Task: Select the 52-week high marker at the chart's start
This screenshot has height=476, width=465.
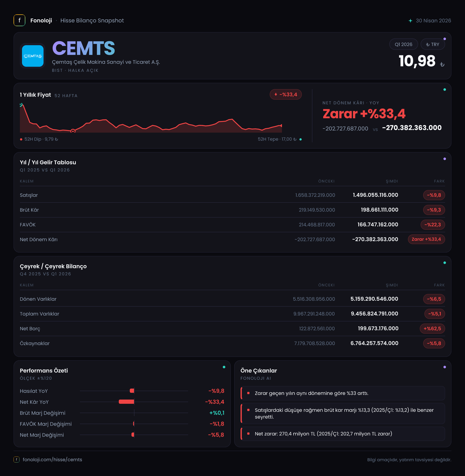Action: pyautogui.click(x=21, y=105)
